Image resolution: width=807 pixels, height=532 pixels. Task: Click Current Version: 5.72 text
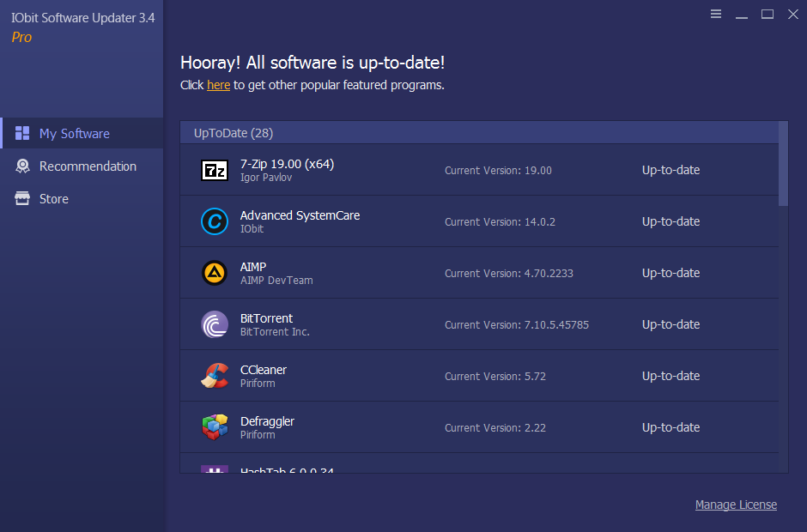point(495,376)
